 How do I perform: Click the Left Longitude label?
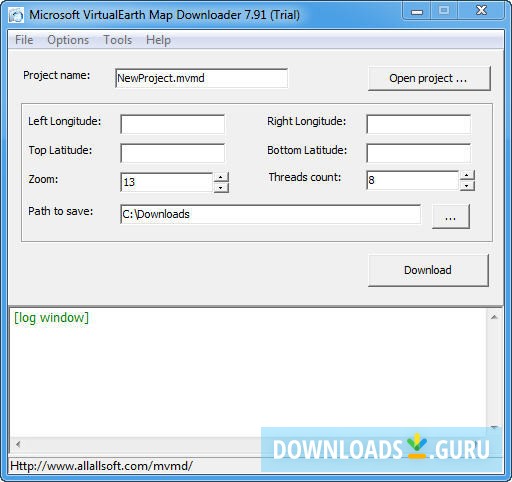(65, 121)
